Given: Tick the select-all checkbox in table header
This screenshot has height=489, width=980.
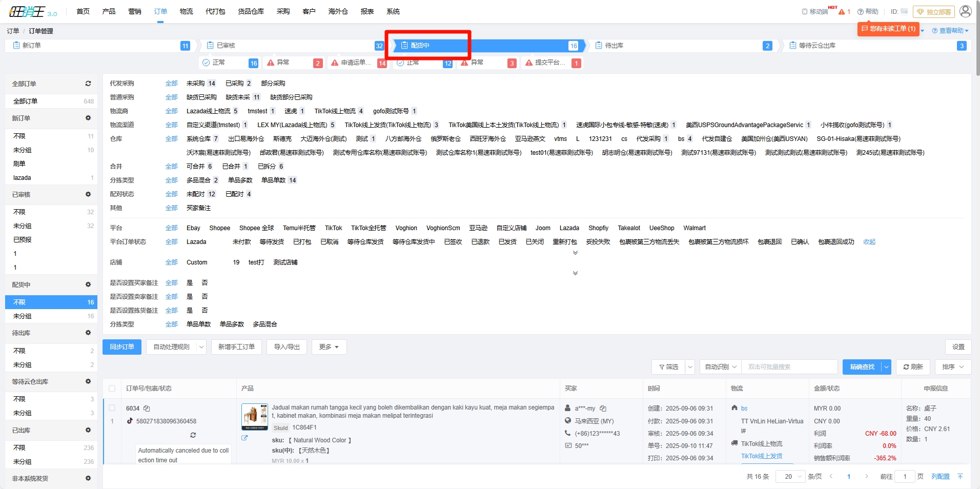Looking at the screenshot, I should (112, 389).
